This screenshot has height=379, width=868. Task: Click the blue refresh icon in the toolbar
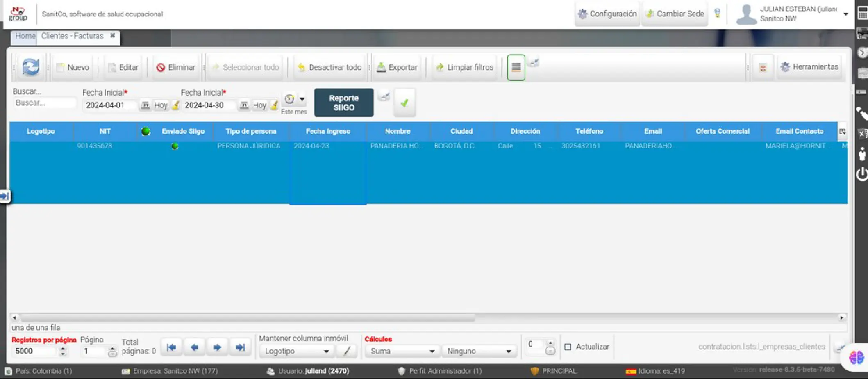[x=31, y=67]
